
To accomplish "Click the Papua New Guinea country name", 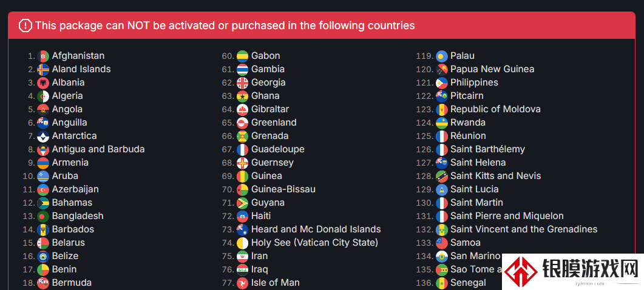I will [x=492, y=69].
